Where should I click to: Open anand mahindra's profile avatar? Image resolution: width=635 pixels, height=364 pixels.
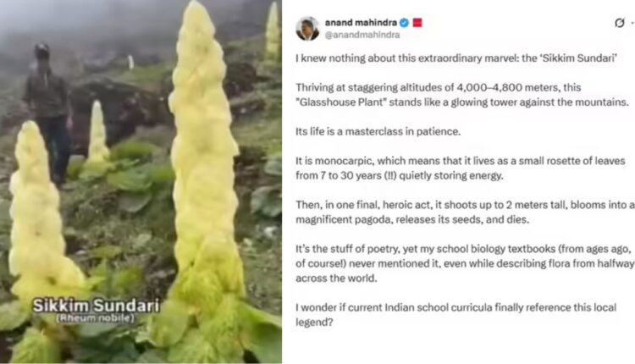tap(307, 28)
